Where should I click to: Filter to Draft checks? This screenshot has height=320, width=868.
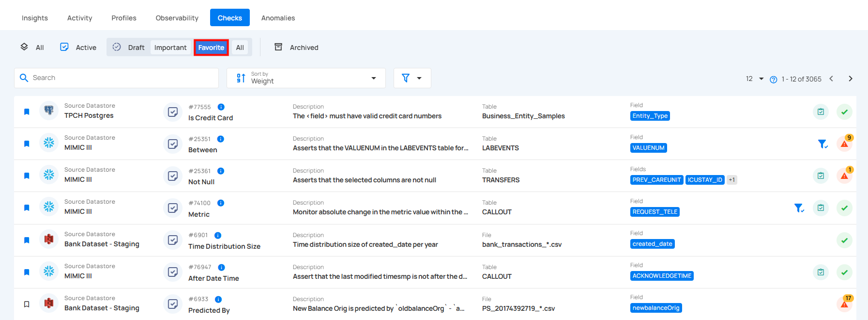(129, 47)
